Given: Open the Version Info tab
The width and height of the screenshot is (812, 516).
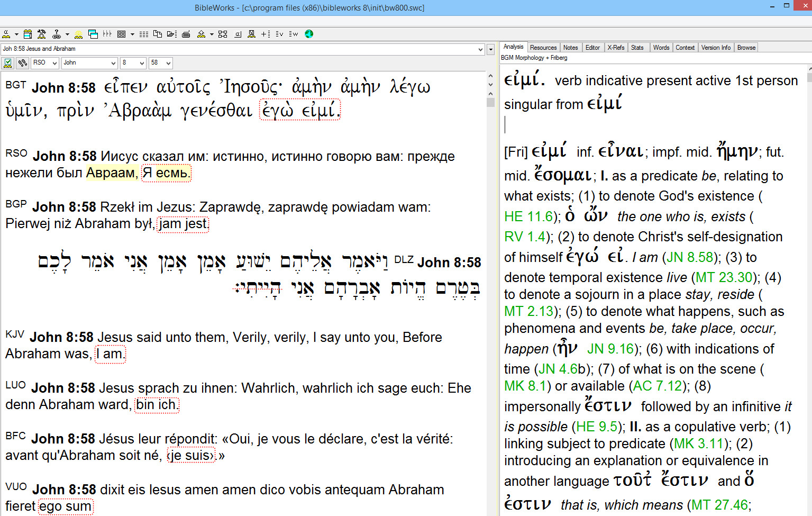Looking at the screenshot, I should click(x=716, y=48).
